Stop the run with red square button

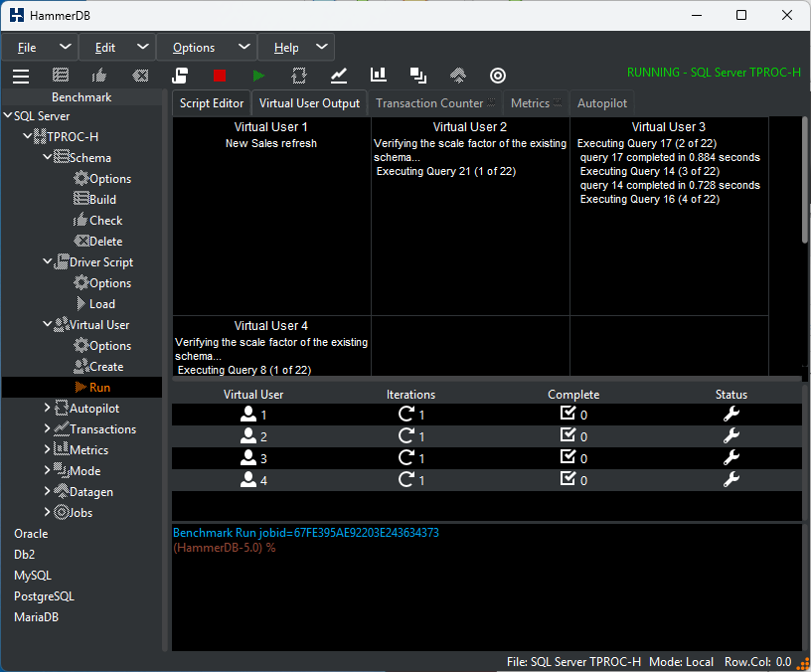(220, 76)
